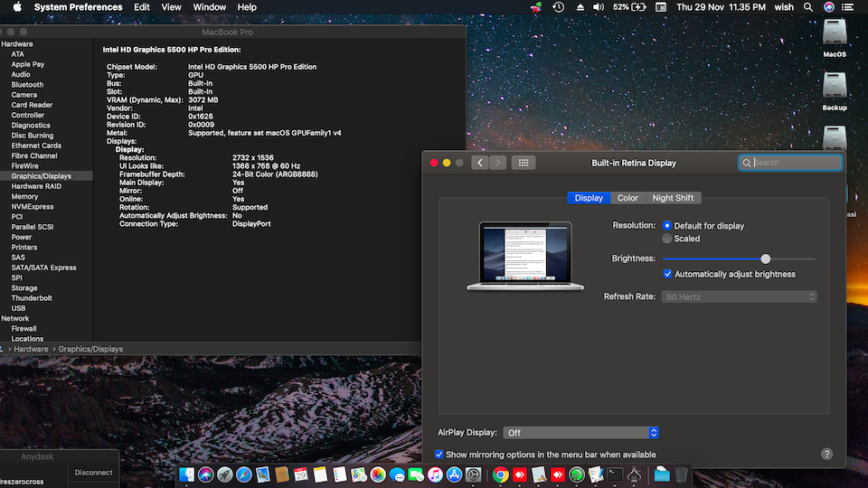This screenshot has height=488, width=868.
Task: Select Scaled resolution option
Action: [667, 239]
